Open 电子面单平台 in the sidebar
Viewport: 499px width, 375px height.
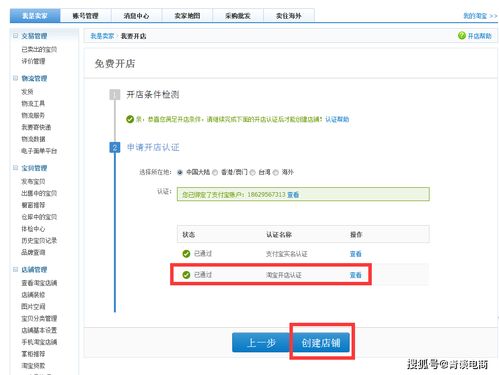point(39,151)
